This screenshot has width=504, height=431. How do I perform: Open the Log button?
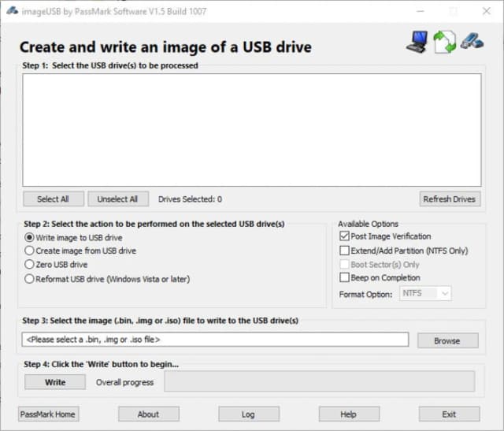(x=249, y=414)
